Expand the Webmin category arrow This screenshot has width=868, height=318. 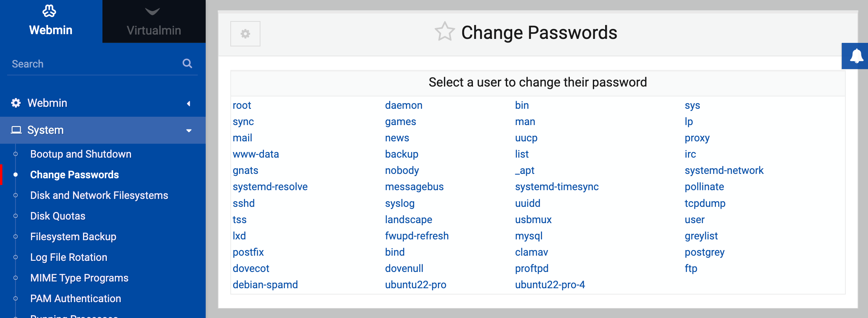189,104
